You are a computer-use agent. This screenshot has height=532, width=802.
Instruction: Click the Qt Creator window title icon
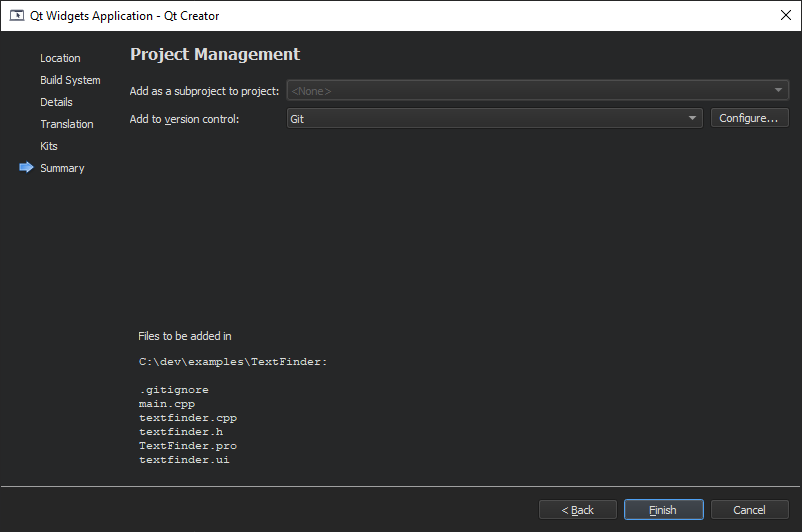point(17,15)
